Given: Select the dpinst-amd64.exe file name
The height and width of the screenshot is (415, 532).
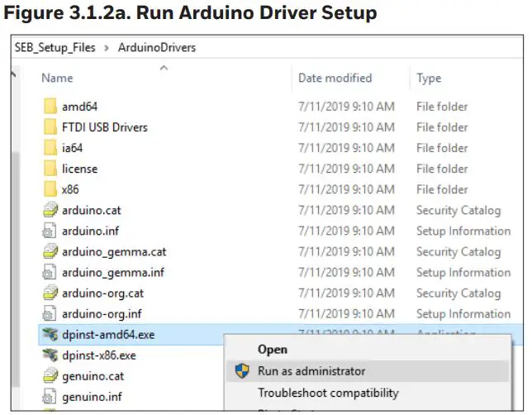Looking at the screenshot, I should 108,335.
